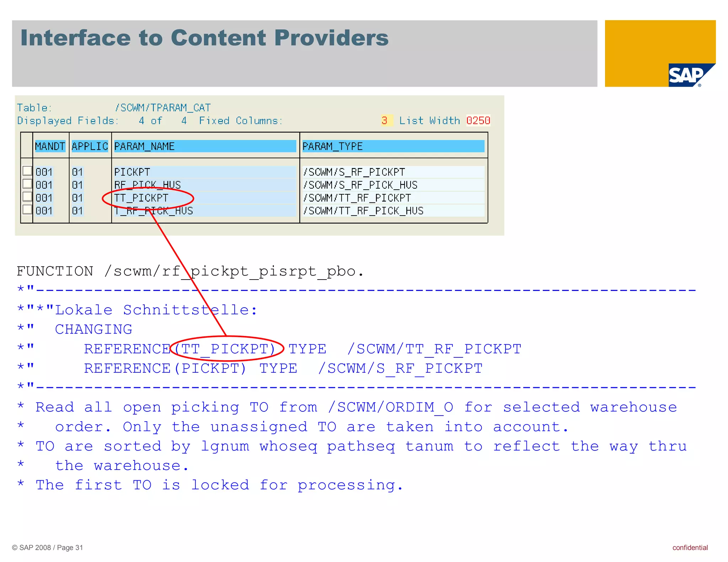Click the confidential footer label
Image resolution: width=728 pixels, height=562 pixels.
(690, 547)
